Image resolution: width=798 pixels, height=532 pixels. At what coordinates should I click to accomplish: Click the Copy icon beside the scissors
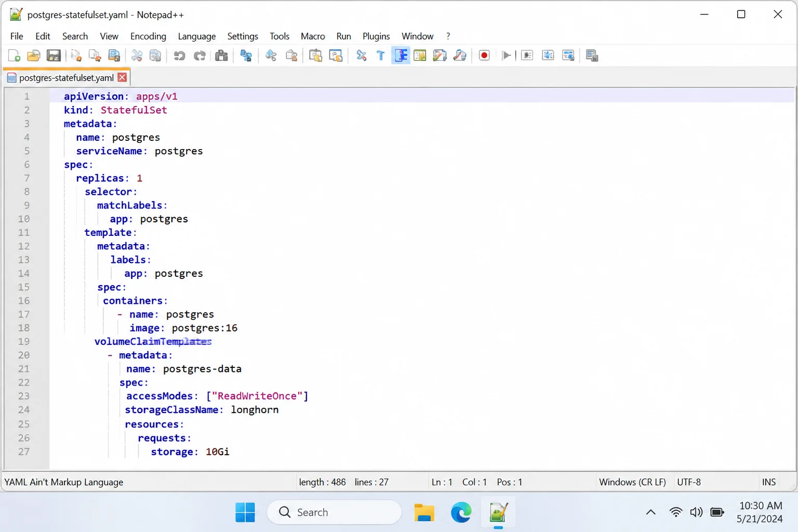coord(155,56)
